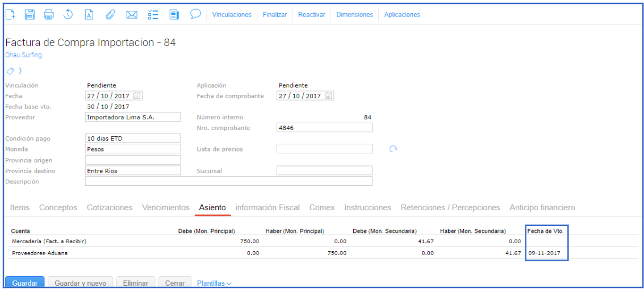
Task: Click the Condición pago field
Action: coord(133,138)
